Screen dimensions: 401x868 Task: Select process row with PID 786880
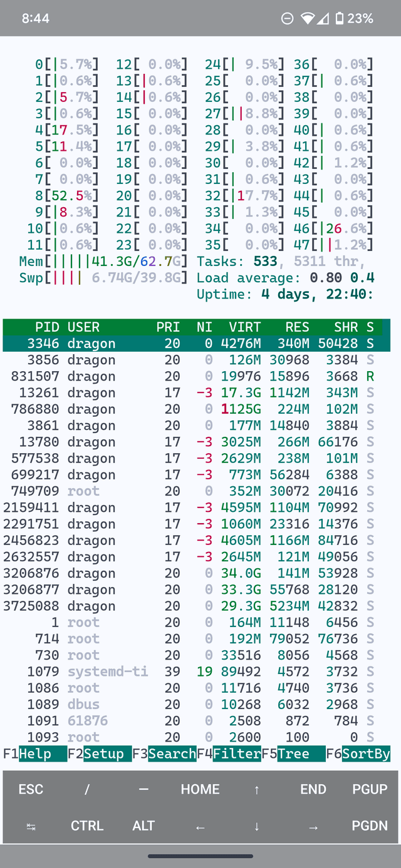point(197,409)
